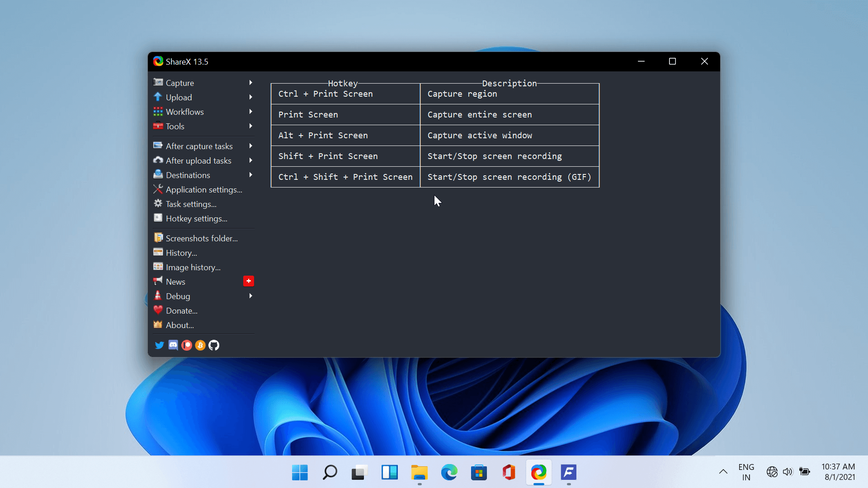The height and width of the screenshot is (488, 868).
Task: Open the GitHub icon link
Action: click(214, 345)
